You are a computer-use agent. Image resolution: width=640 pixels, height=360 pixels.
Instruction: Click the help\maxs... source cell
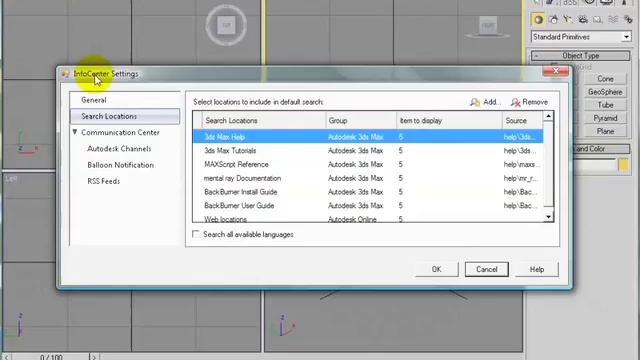coord(521,164)
